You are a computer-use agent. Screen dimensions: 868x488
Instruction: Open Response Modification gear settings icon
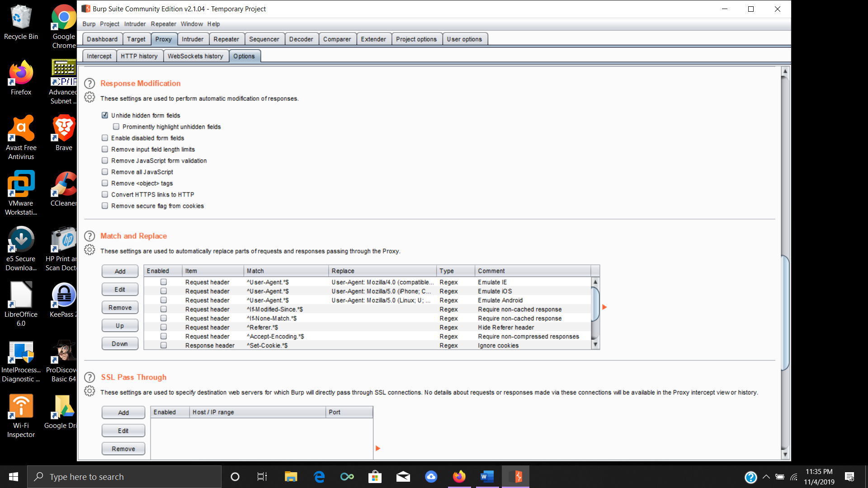(90, 97)
